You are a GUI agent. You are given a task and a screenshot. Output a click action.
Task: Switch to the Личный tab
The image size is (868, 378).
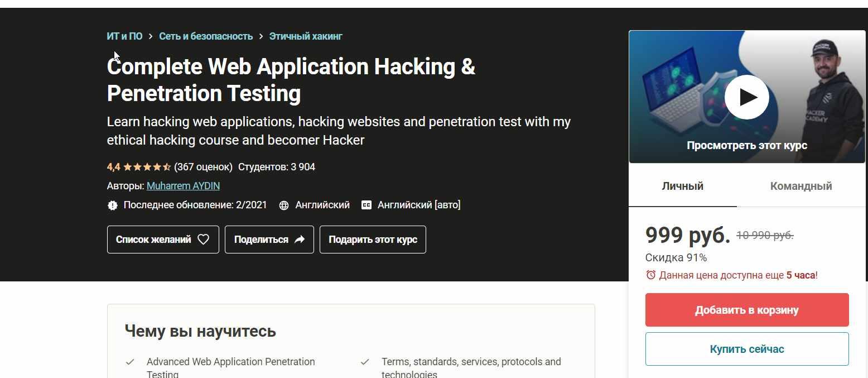pos(682,186)
